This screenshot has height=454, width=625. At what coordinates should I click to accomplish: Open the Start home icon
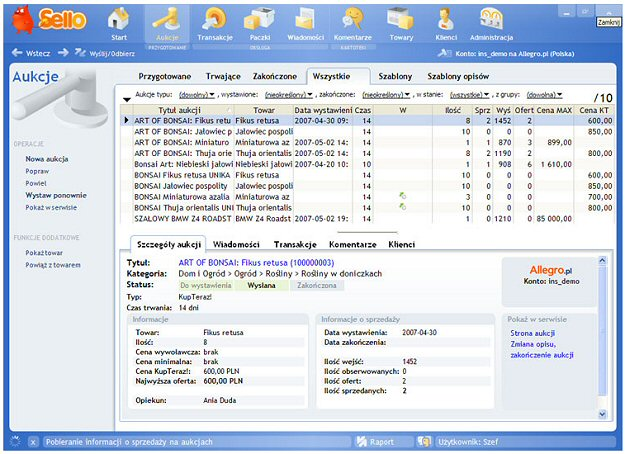click(119, 21)
